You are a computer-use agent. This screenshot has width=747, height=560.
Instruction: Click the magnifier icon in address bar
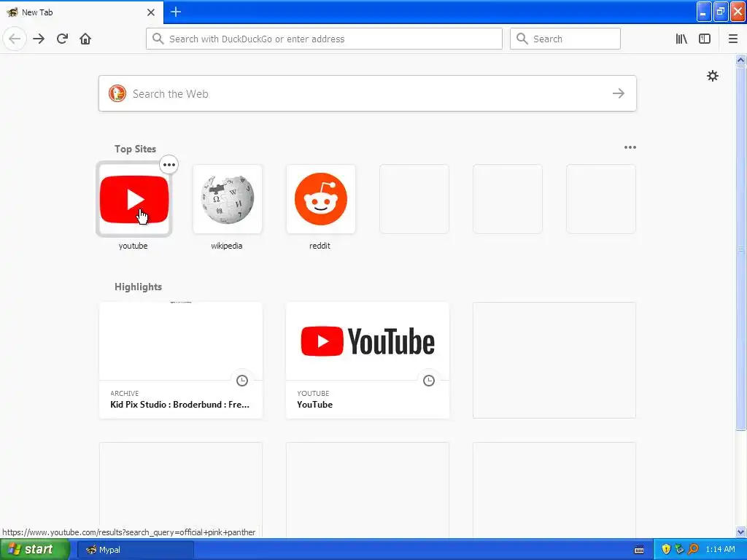click(x=158, y=39)
